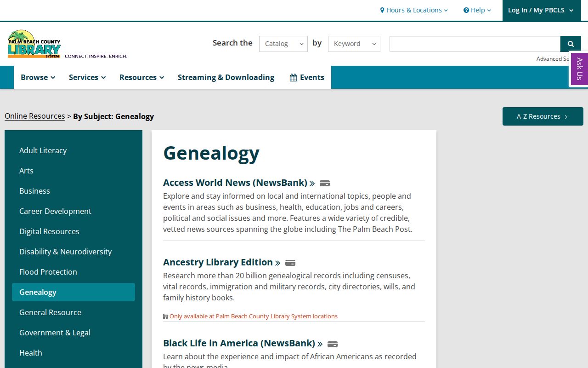Open the Ancestry Library Edition link
588x368 pixels.
point(221,262)
